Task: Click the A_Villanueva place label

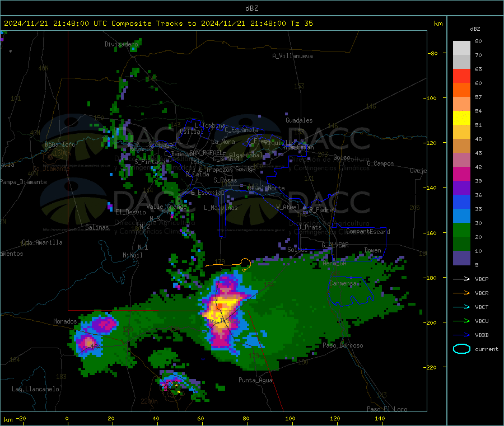Action: (x=292, y=56)
